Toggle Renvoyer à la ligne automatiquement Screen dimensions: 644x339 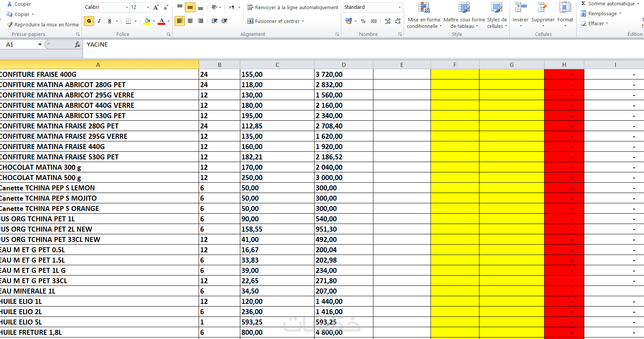pos(293,7)
